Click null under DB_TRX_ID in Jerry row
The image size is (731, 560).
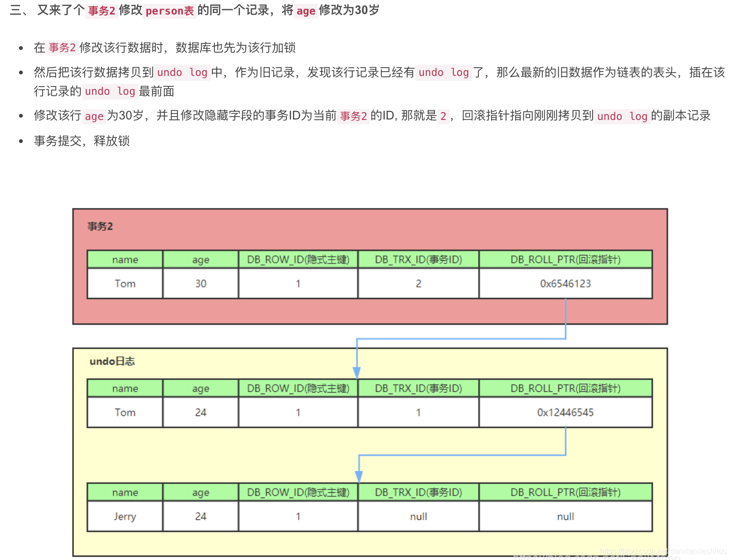(418, 516)
